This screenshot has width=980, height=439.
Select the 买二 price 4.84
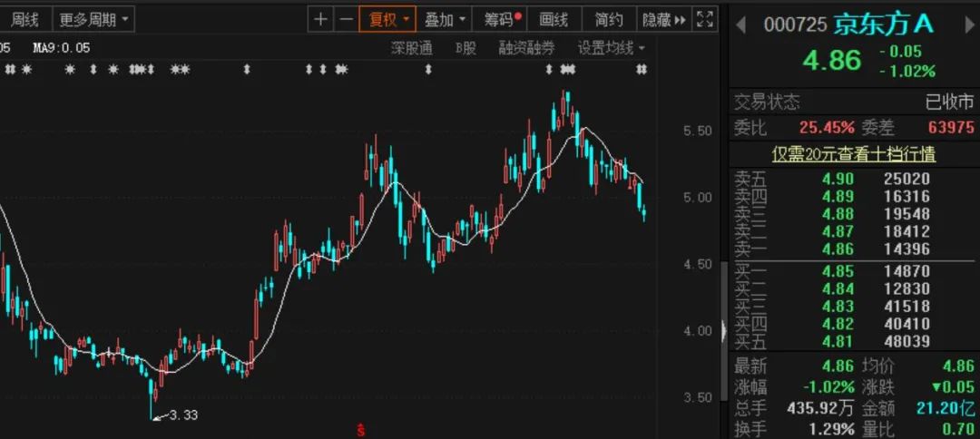pyautogui.click(x=838, y=289)
